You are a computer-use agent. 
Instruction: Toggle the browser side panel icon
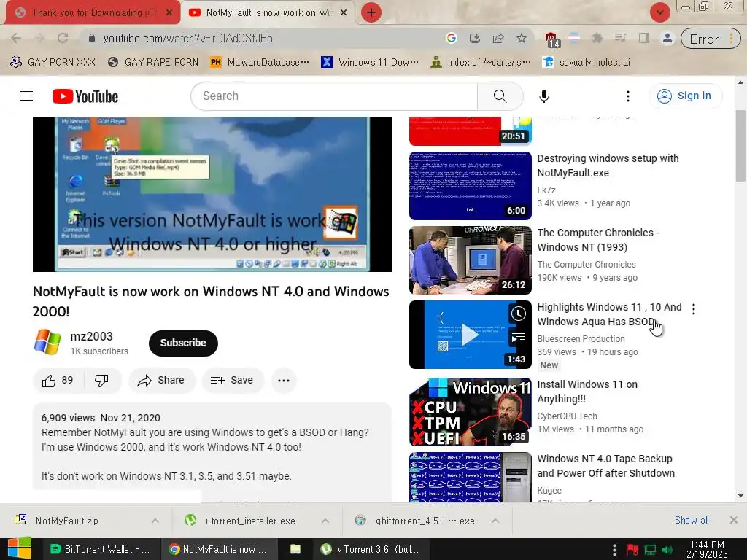pos(643,38)
